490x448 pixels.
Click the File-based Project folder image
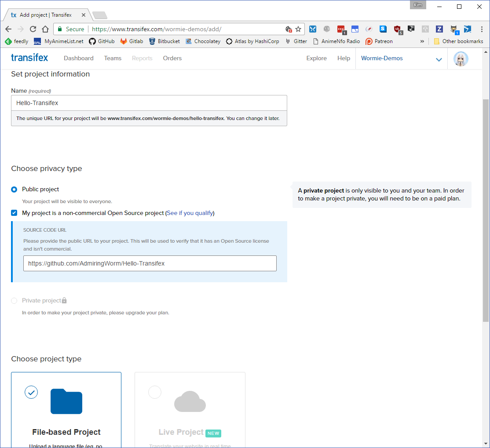click(66, 401)
